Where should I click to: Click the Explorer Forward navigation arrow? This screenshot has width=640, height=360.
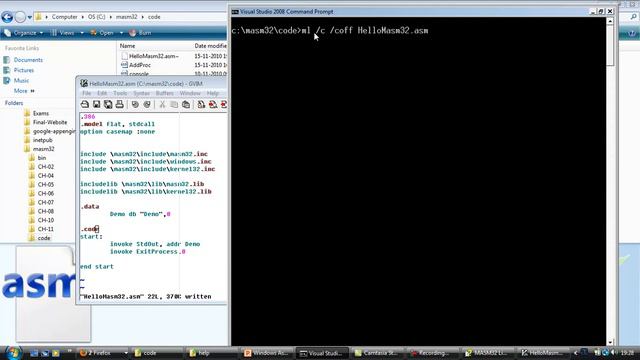(x=20, y=17)
